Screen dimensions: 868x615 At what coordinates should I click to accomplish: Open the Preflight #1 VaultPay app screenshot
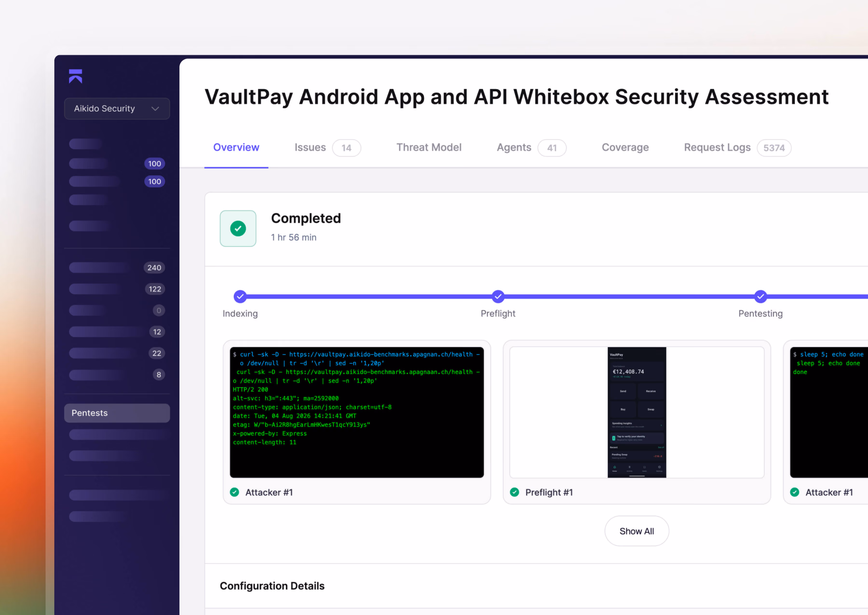pyautogui.click(x=637, y=412)
